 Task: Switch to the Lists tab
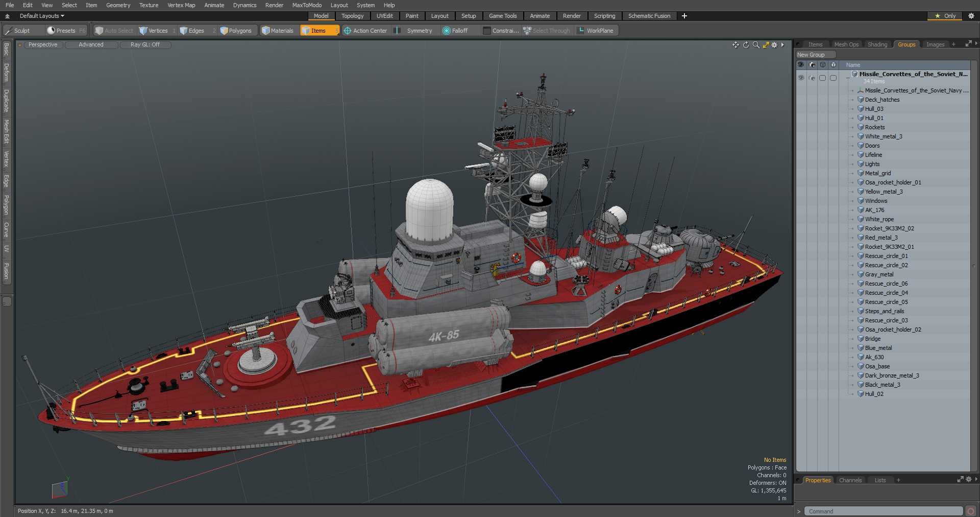(x=880, y=480)
